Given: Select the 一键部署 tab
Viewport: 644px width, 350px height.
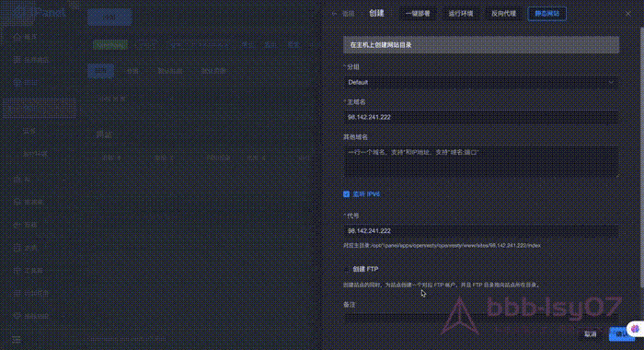Looking at the screenshot, I should tap(418, 14).
